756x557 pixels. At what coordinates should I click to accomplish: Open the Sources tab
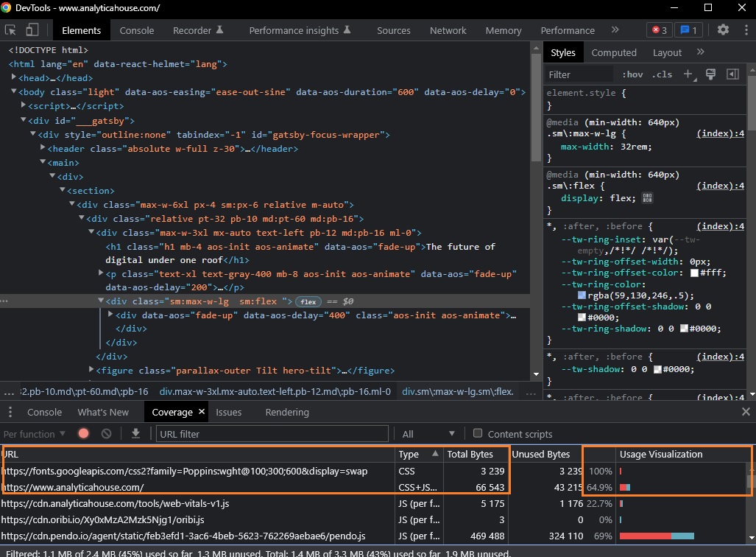393,30
